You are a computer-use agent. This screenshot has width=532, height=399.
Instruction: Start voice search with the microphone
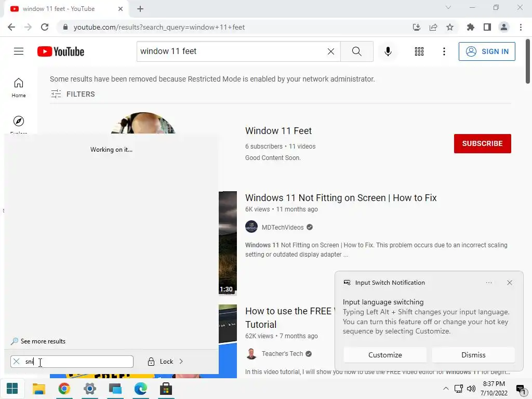click(x=388, y=51)
